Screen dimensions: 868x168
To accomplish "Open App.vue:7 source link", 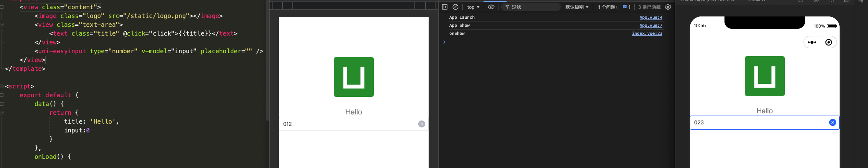I will point(651,25).
